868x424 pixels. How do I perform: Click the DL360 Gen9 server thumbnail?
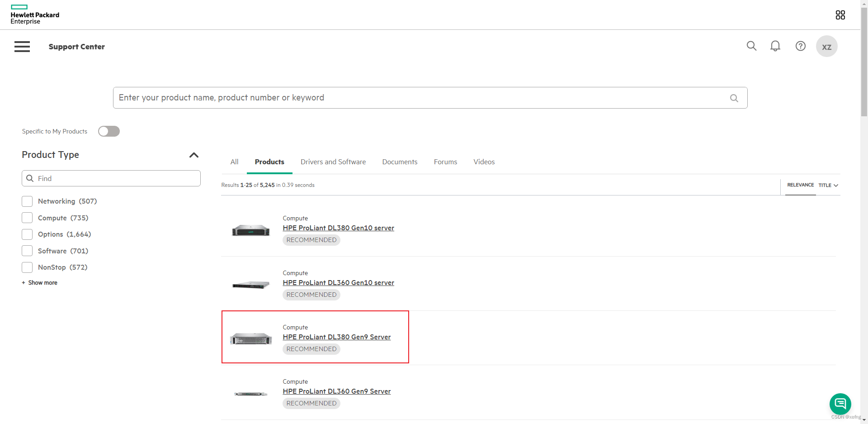click(251, 394)
